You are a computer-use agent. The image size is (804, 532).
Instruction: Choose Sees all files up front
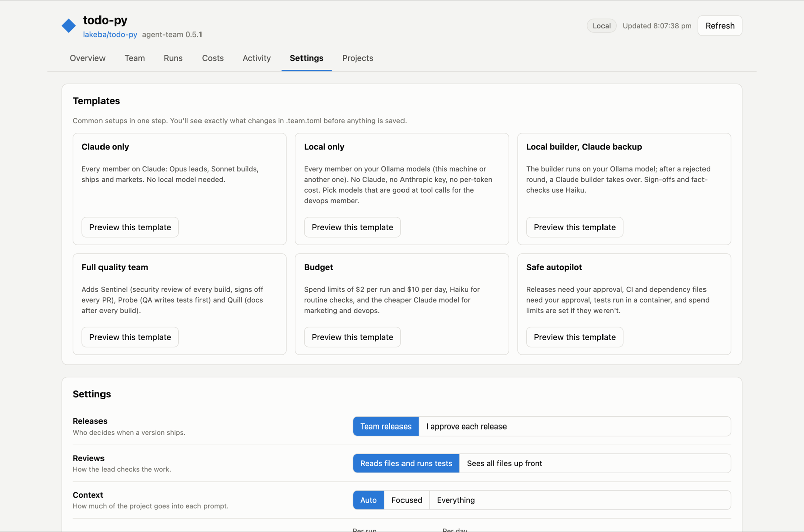505,463
